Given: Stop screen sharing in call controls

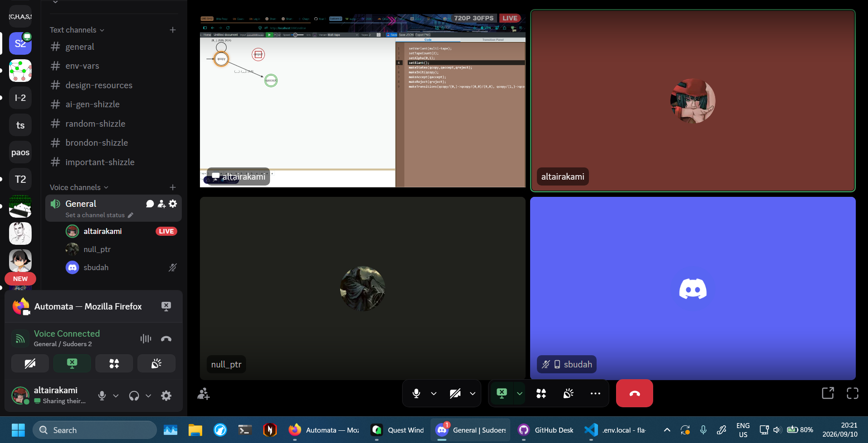Looking at the screenshot, I should click(x=502, y=394).
